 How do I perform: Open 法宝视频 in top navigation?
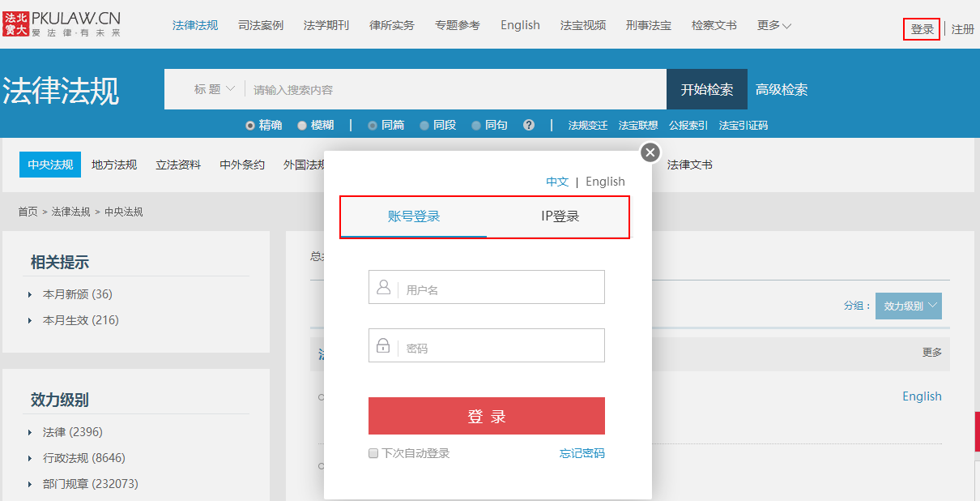point(583,25)
